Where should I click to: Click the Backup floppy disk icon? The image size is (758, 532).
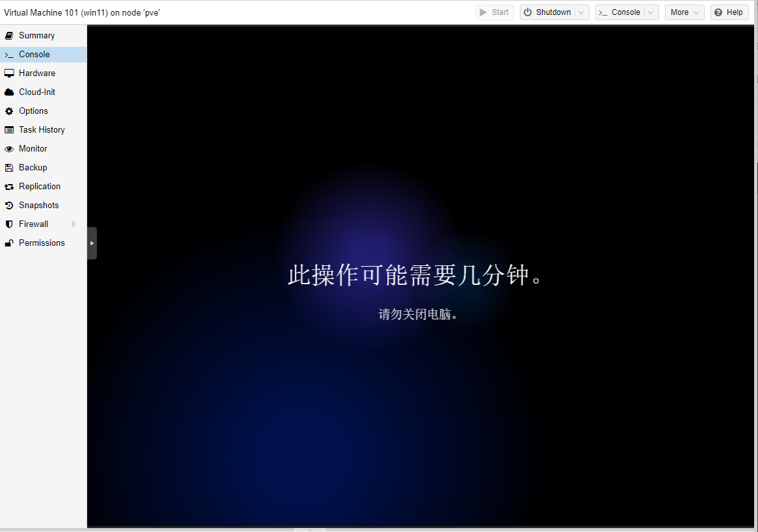9,168
